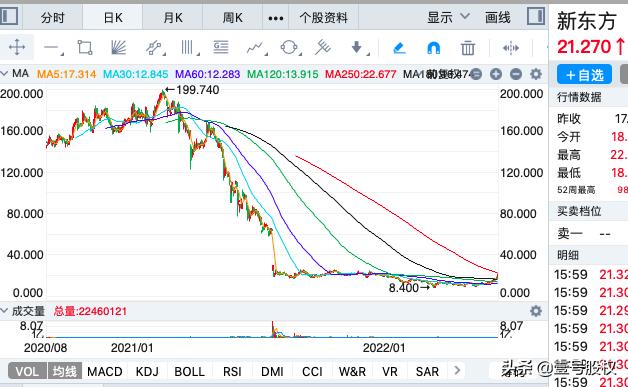Image resolution: width=628 pixels, height=387 pixels.
Task: Click the +自选 add to watchlist button
Action: [584, 75]
